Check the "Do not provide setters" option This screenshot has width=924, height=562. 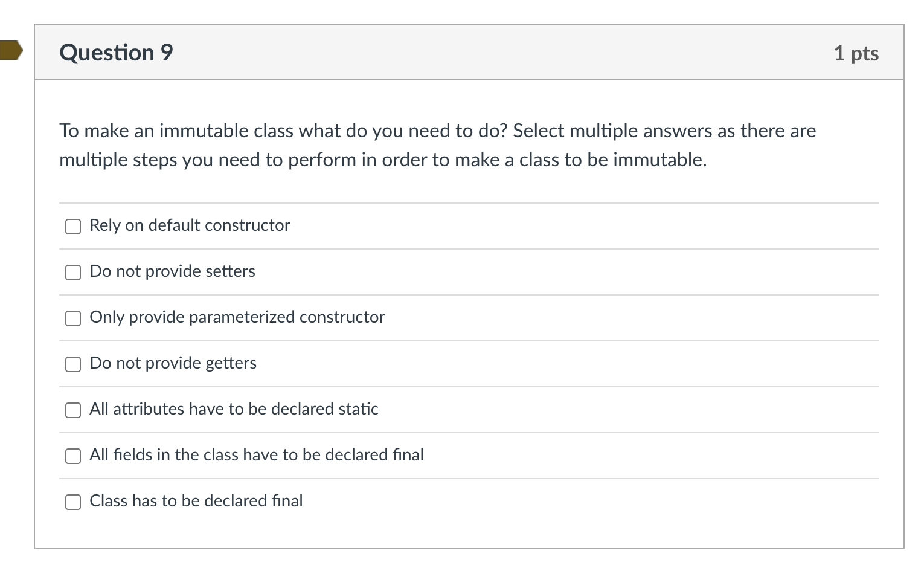(72, 272)
